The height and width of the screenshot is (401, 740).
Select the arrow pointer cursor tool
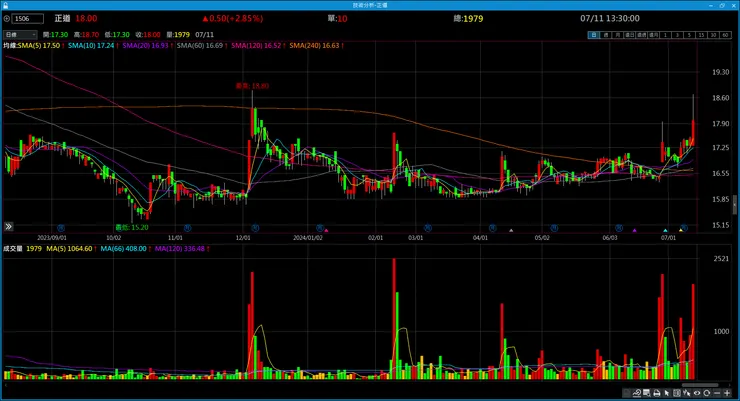coord(666,393)
